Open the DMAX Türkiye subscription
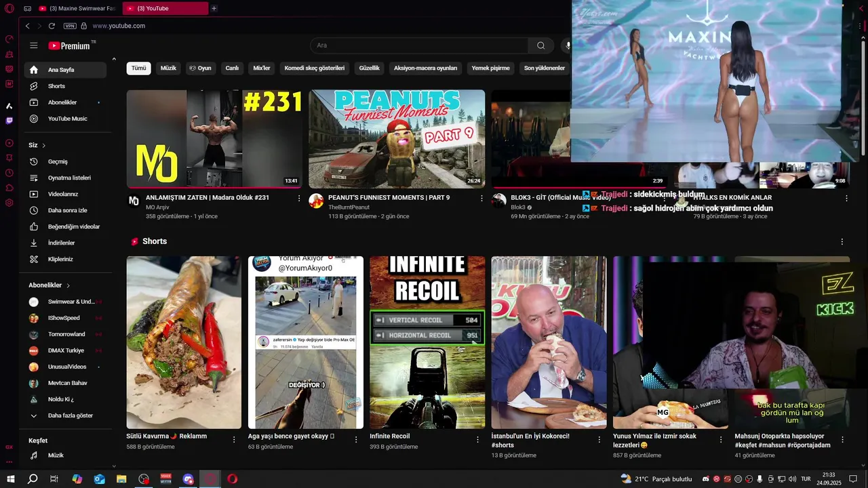The width and height of the screenshot is (868, 488). pos(65,350)
